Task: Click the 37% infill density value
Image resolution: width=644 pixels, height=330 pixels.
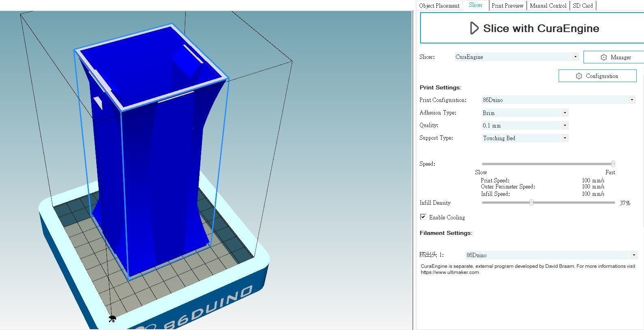Action: click(625, 203)
